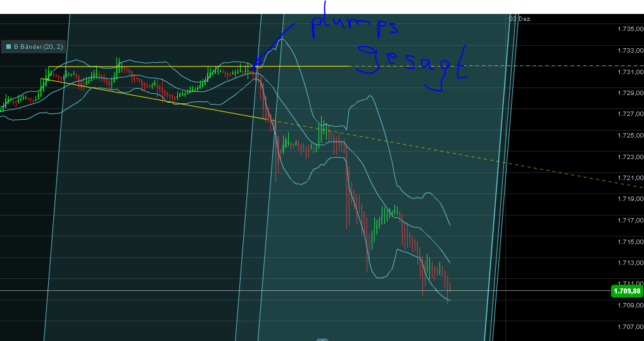Click the 03 Dez date marker
Screen dimensions: 644x341
coord(520,19)
